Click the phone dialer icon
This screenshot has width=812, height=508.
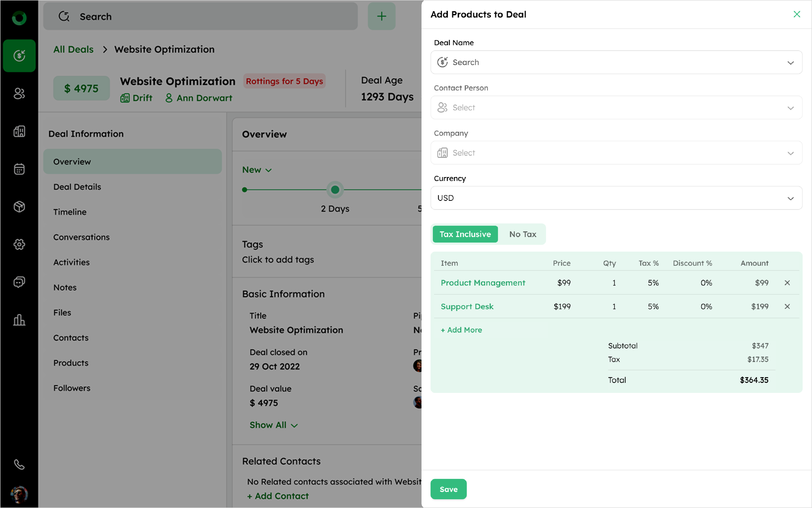tap(19, 464)
